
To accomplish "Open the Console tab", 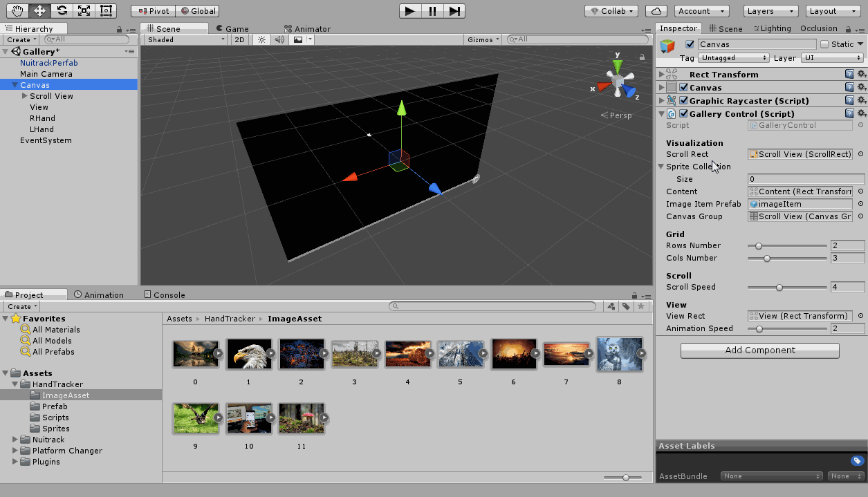I will [165, 295].
